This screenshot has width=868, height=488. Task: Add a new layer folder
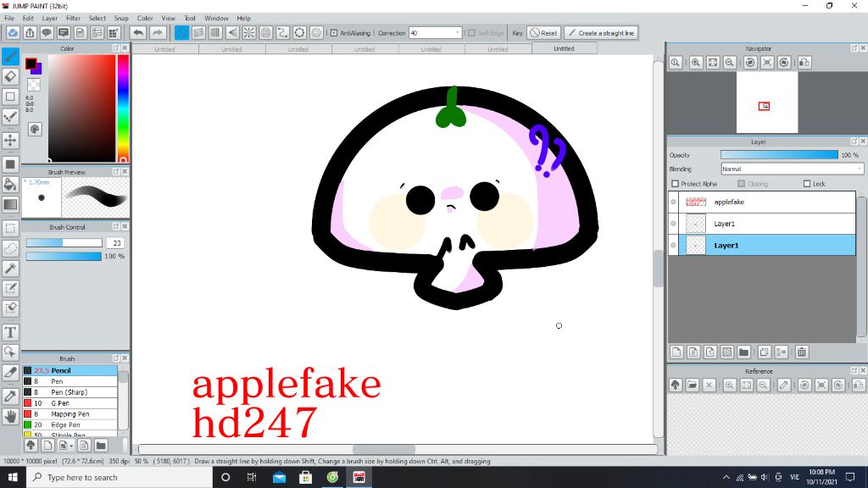[x=744, y=352]
